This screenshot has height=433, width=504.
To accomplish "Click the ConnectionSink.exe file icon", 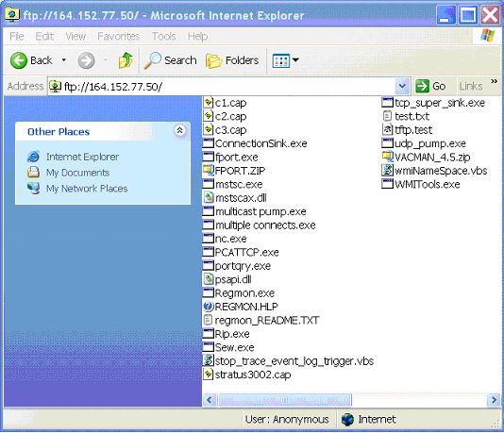I will 209,143.
